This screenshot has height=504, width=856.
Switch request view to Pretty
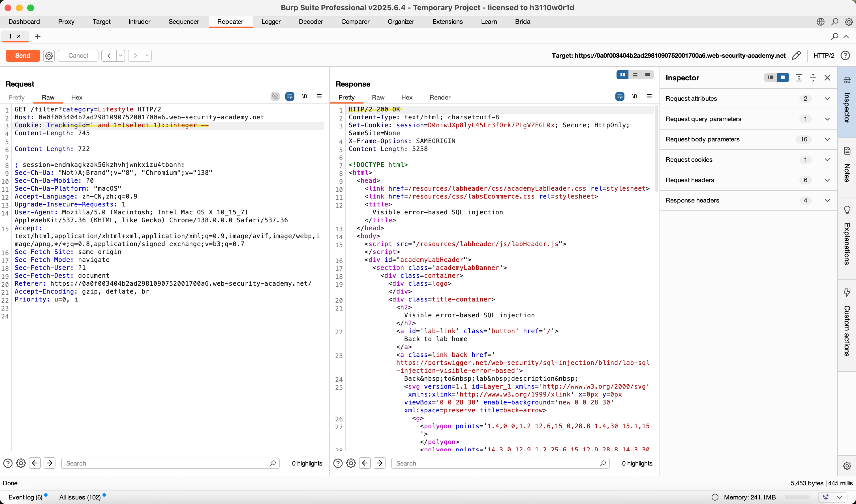(16, 98)
